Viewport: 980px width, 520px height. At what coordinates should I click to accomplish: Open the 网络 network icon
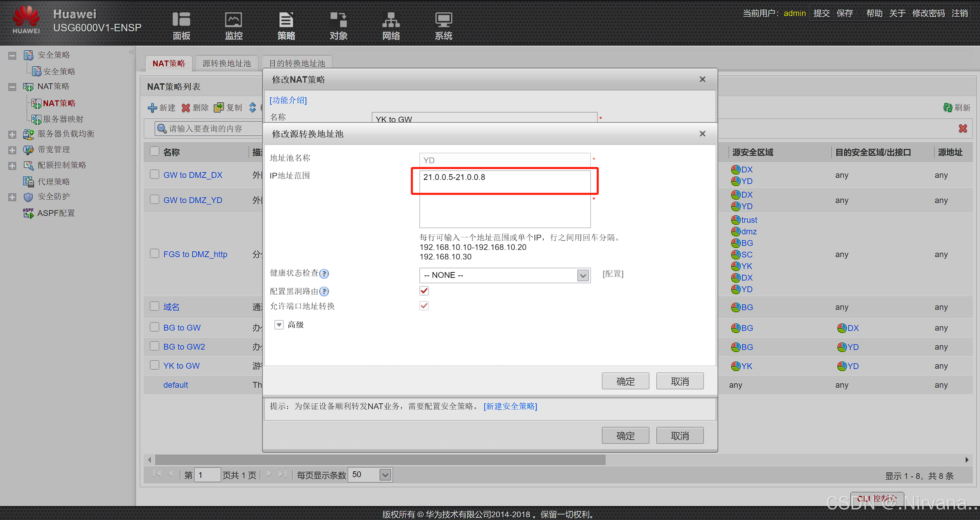click(391, 20)
